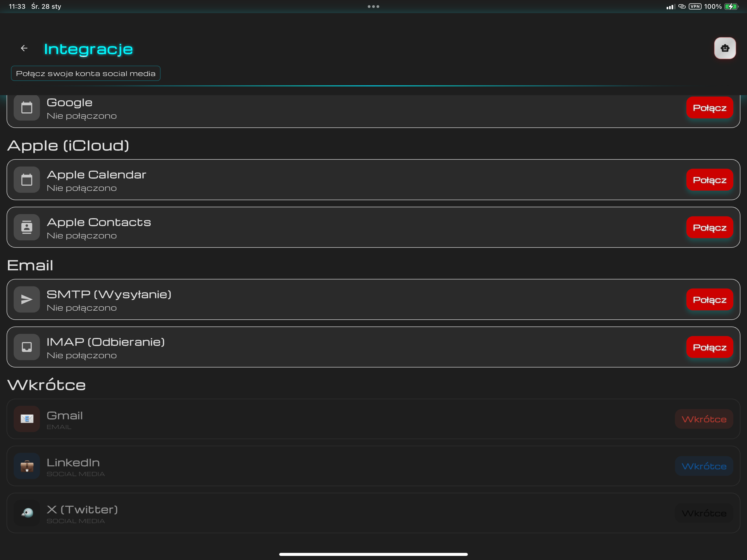Tap the VPN status icon
The image size is (747, 560).
pos(695,6)
